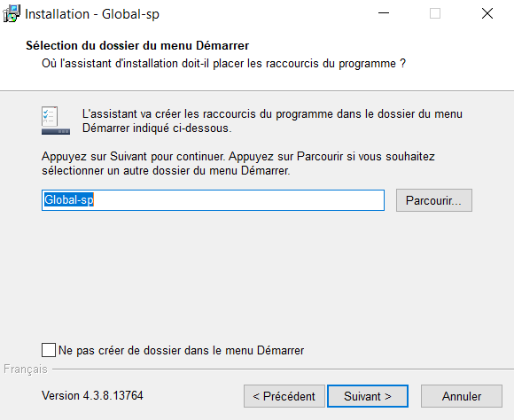Image resolution: width=514 pixels, height=420 pixels.
Task: Minimize the Installation window
Action: pos(384,13)
